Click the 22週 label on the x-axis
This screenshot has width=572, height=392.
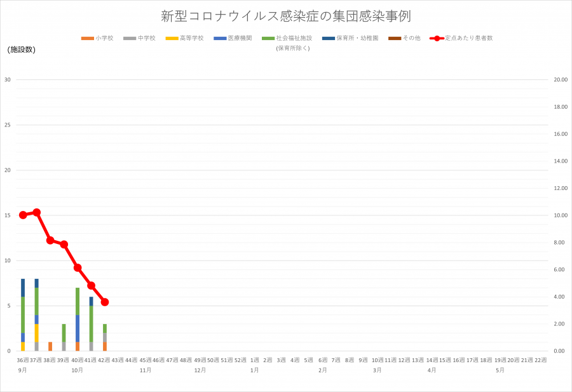pos(541,360)
